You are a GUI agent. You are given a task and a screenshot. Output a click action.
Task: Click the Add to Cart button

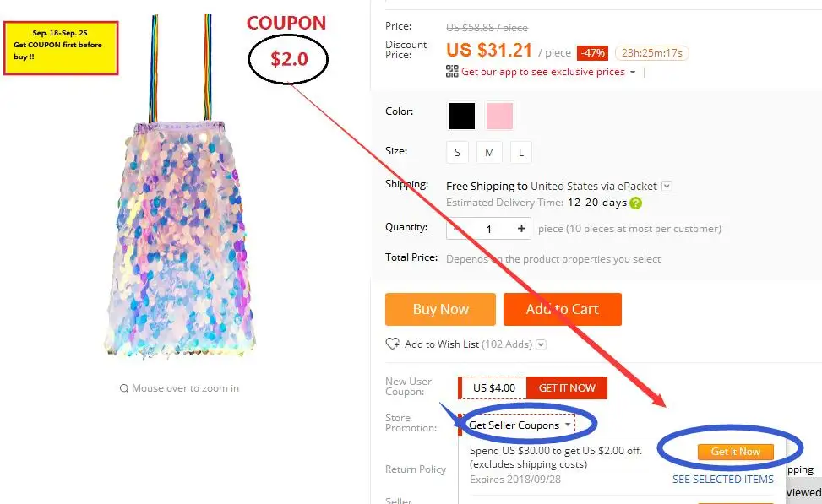coord(563,309)
